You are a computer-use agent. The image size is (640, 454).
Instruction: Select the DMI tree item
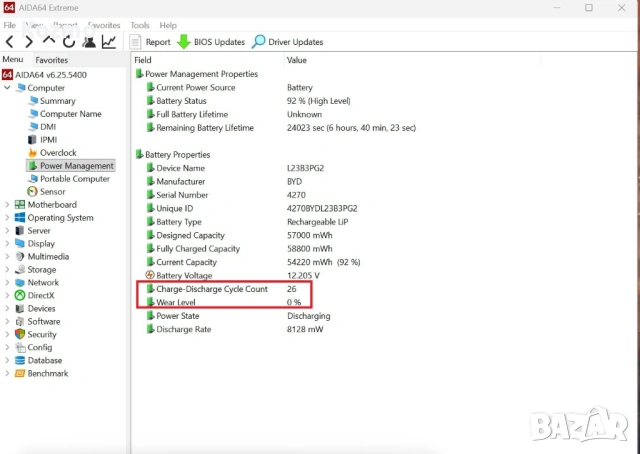click(x=42, y=127)
